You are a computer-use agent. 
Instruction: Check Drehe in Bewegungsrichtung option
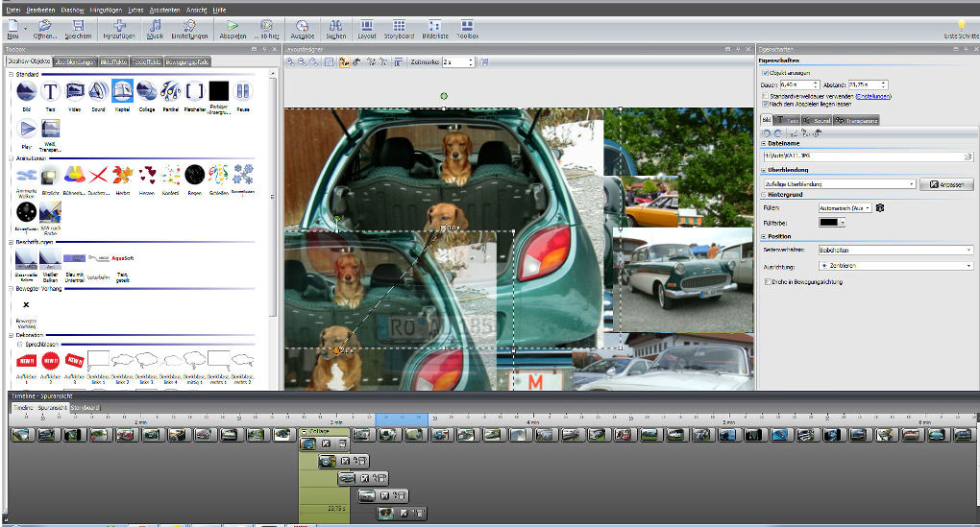(767, 282)
